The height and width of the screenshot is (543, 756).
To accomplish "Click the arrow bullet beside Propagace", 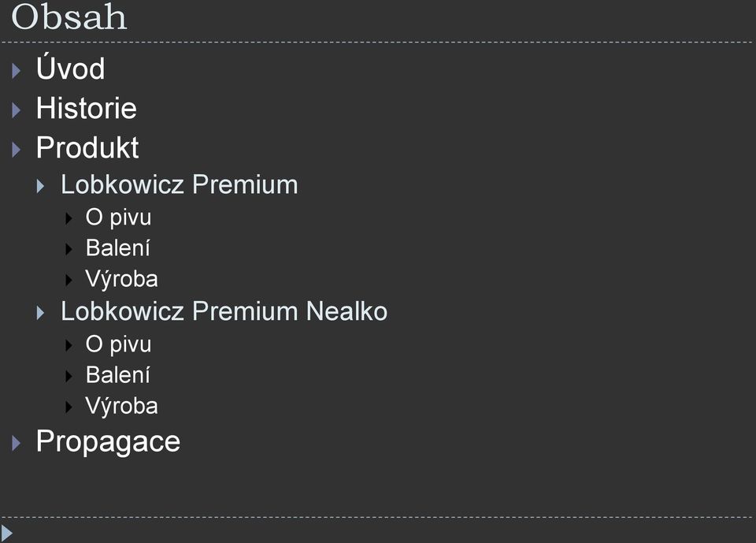I will (17, 443).
